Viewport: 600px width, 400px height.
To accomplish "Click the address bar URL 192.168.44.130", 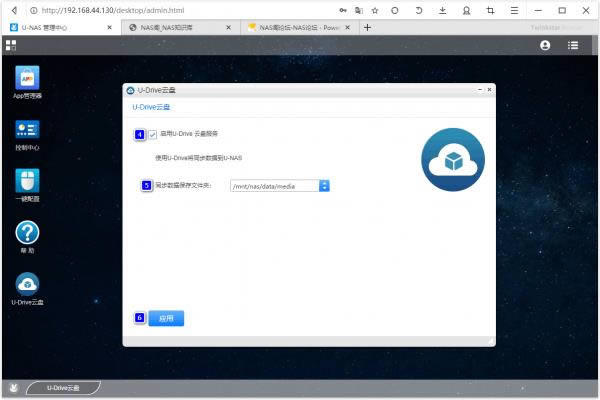I will (x=113, y=10).
